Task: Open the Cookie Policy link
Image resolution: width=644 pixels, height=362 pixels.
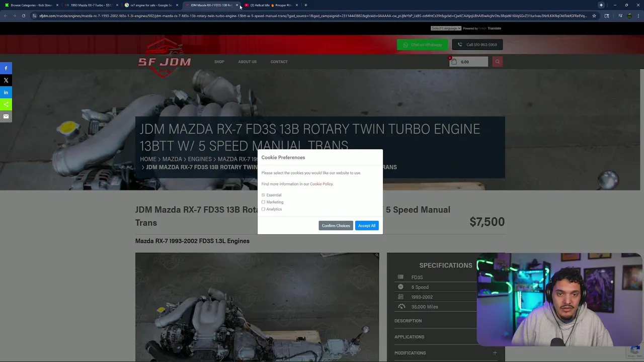Action: point(321,184)
